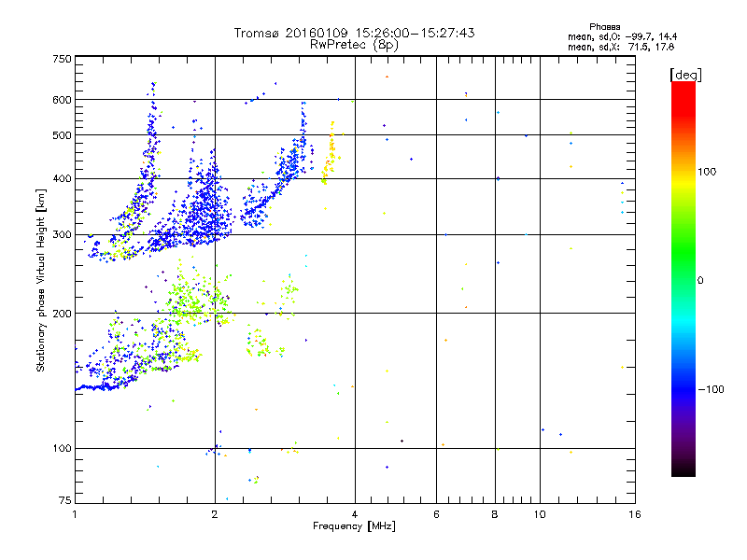Click the 'mean, sd,O: -99.7, 14.4' line

tap(622, 36)
